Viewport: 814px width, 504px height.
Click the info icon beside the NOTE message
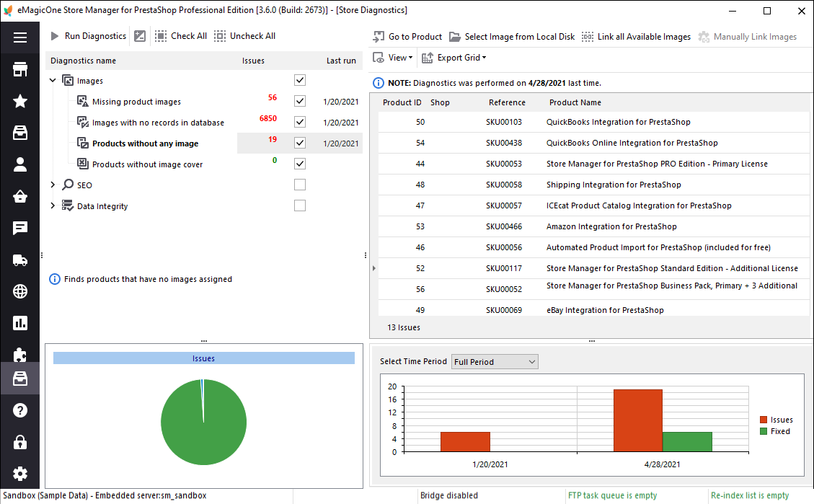[x=379, y=83]
